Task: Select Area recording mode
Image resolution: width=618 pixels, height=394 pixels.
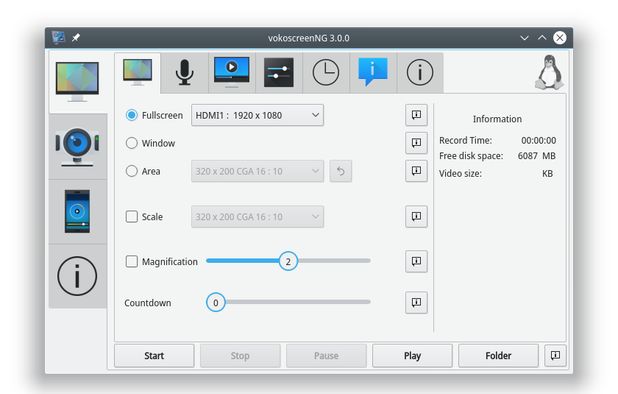Action: pyautogui.click(x=143, y=171)
